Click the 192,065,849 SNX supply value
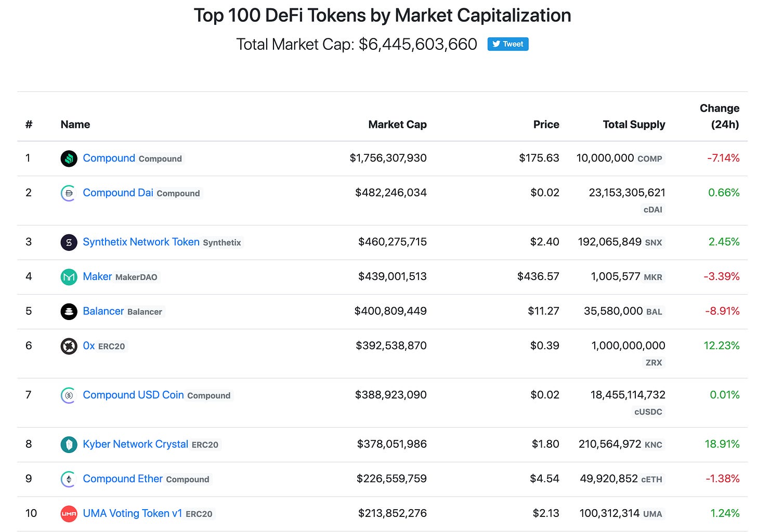 click(x=621, y=242)
